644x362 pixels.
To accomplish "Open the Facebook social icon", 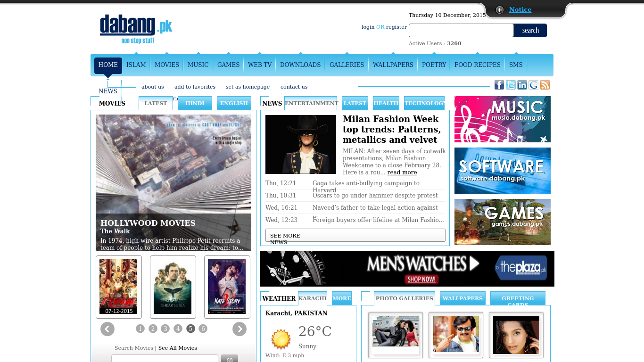I will (x=499, y=85).
